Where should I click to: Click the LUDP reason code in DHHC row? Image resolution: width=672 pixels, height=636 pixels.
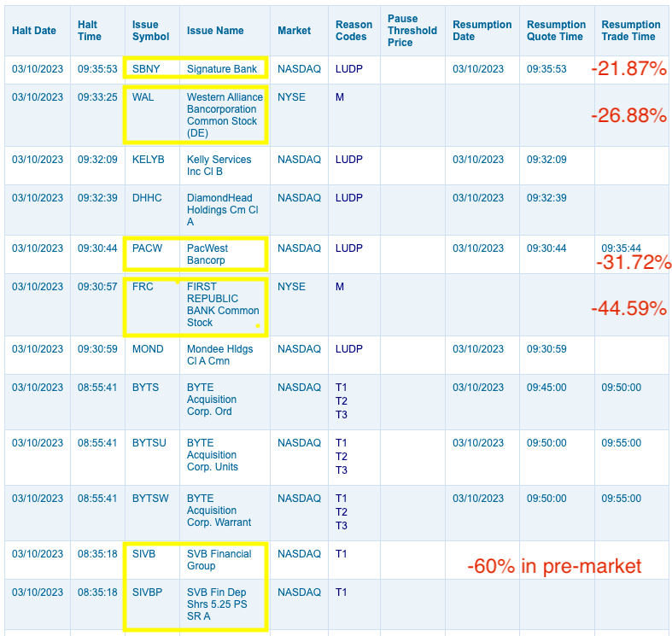point(349,198)
